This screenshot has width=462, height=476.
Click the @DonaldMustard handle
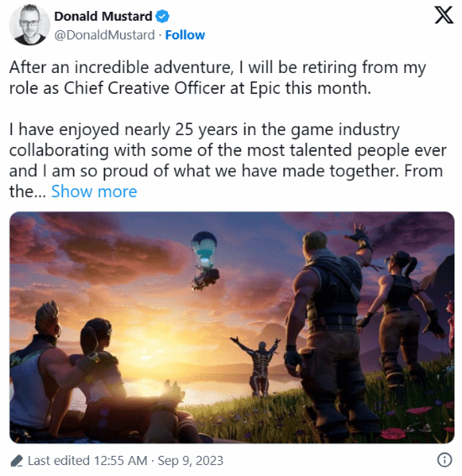104,35
